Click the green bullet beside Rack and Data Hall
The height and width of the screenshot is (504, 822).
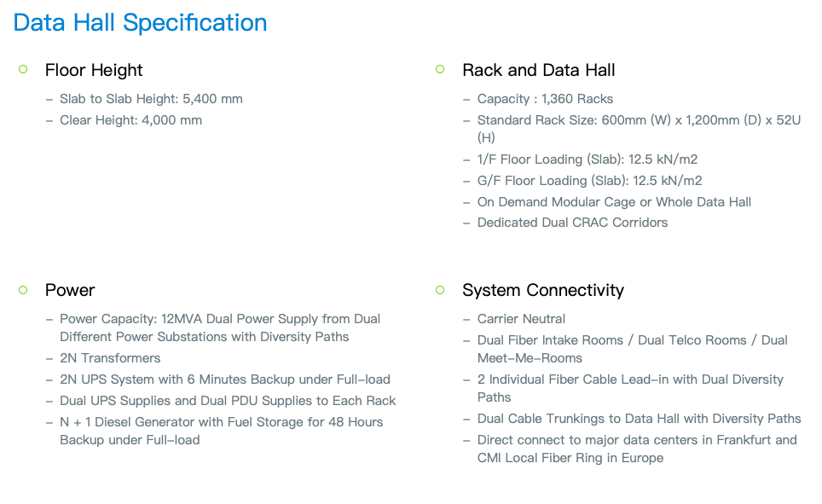coord(440,69)
